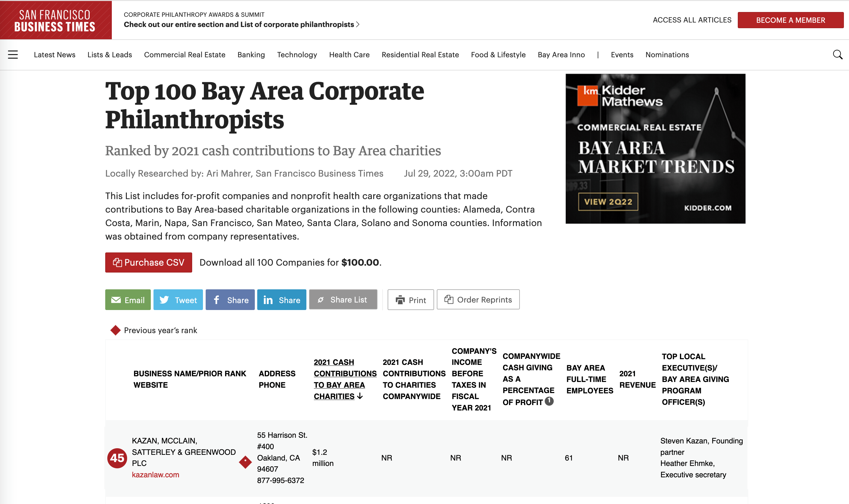
Task: Open the Kidder Mathews market trends ad
Action: point(655,148)
